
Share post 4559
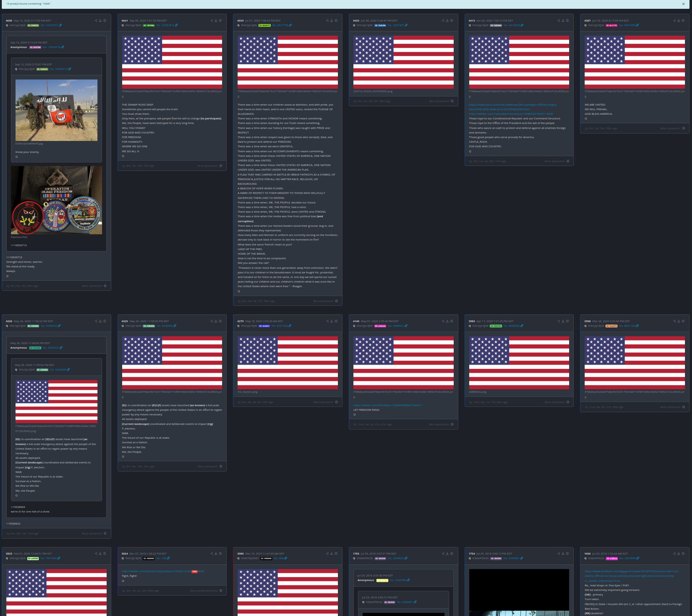[327, 20]
